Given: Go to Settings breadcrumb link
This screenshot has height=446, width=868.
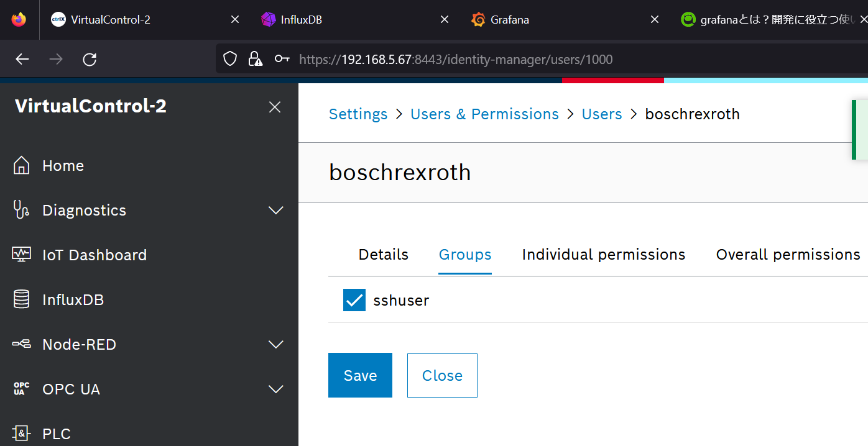Looking at the screenshot, I should coord(358,114).
